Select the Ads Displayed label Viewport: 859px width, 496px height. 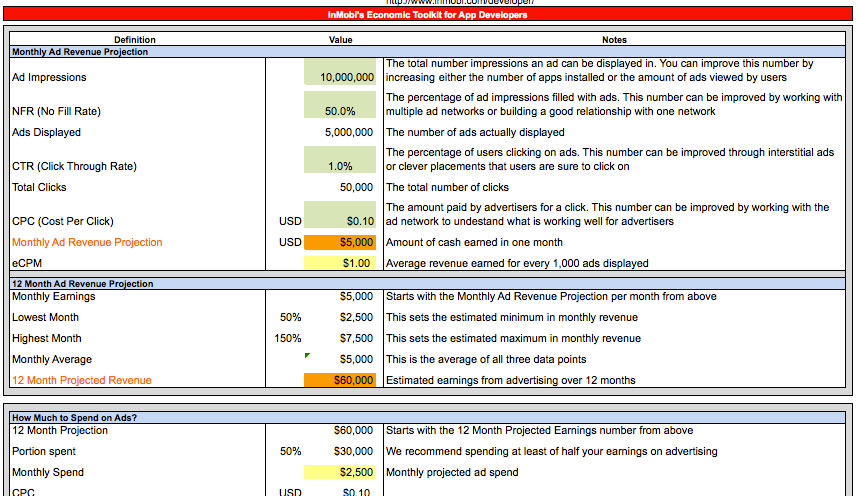(47, 133)
